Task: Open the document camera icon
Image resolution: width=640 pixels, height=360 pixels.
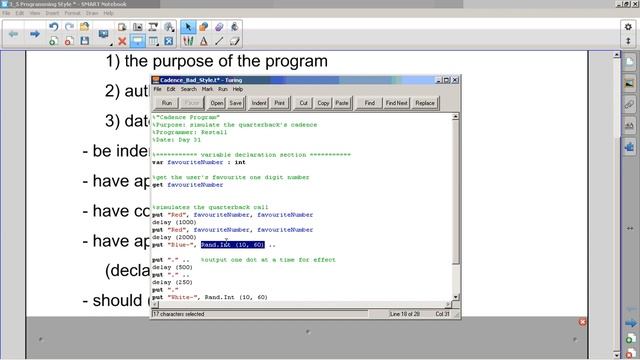Action: (x=153, y=27)
